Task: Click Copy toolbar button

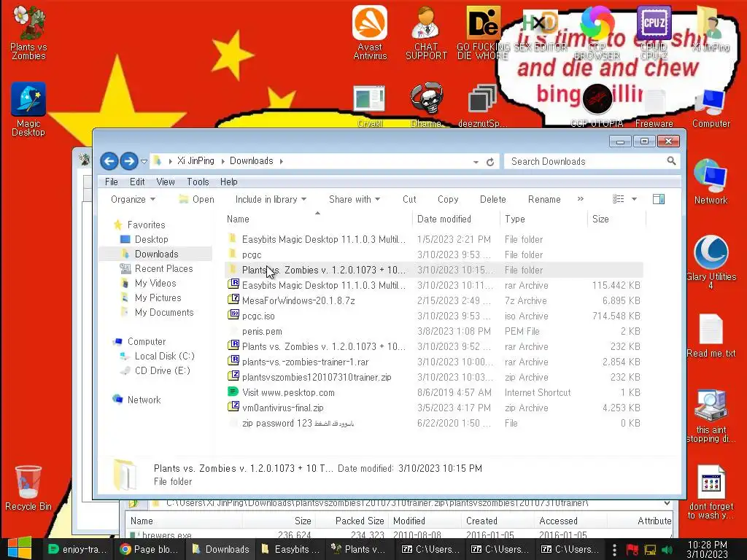Action: 448,199
